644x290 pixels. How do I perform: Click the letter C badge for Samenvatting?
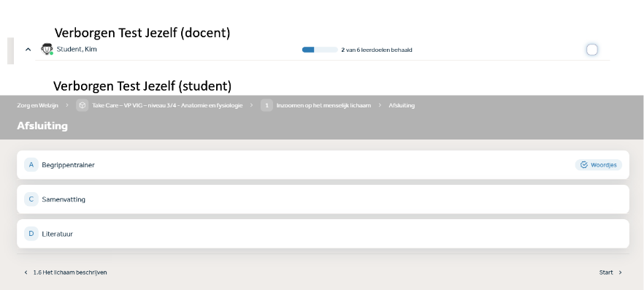31,199
